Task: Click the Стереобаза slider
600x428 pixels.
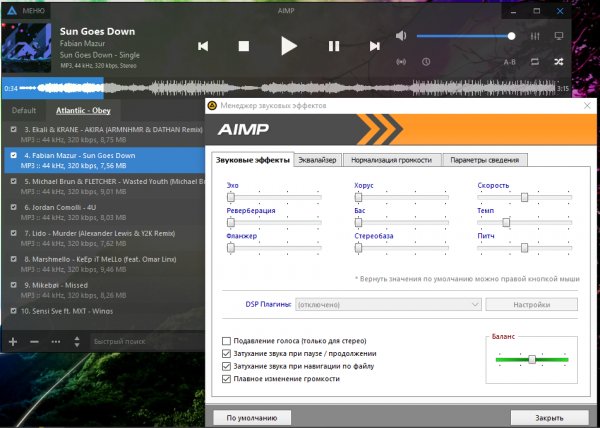Action: tap(401, 248)
